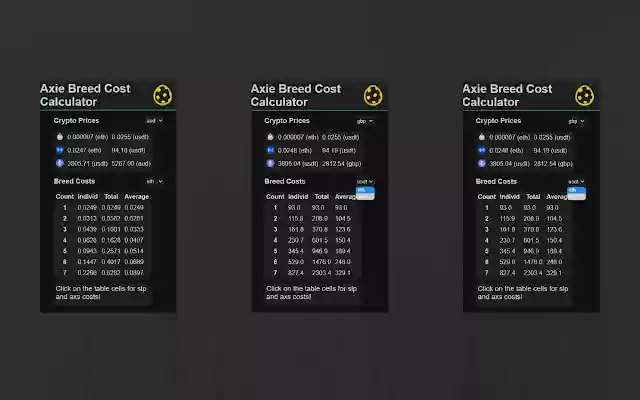This screenshot has width=640, height=400.
Task: Click the 104.5 Average cell in the right panel
Action: (x=554, y=218)
